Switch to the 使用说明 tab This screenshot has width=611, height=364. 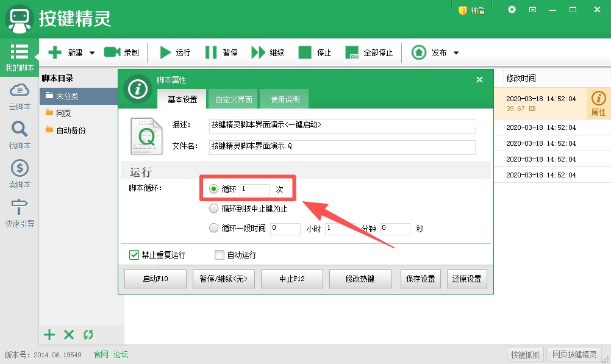[285, 99]
